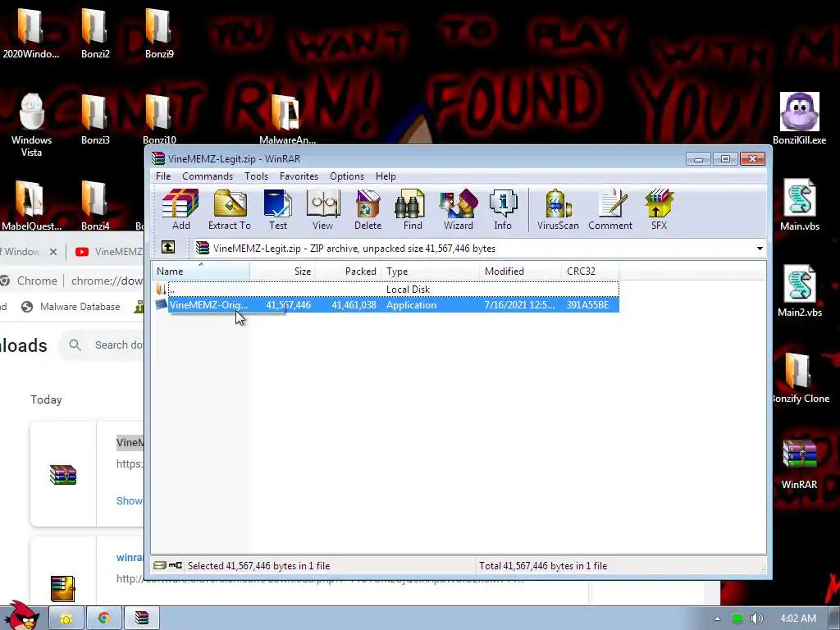Select the Bonzi9 desktop folder
Screen dimensions: 840x630
[159, 32]
